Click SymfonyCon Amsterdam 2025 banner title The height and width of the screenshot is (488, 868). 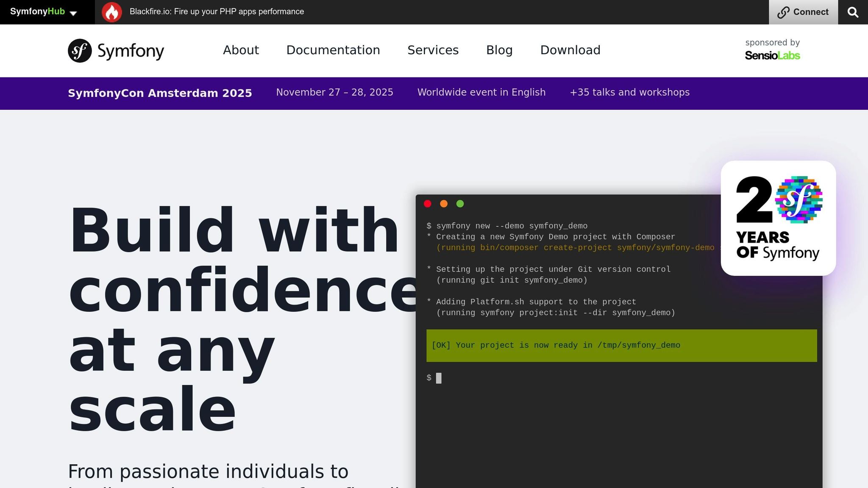point(160,93)
